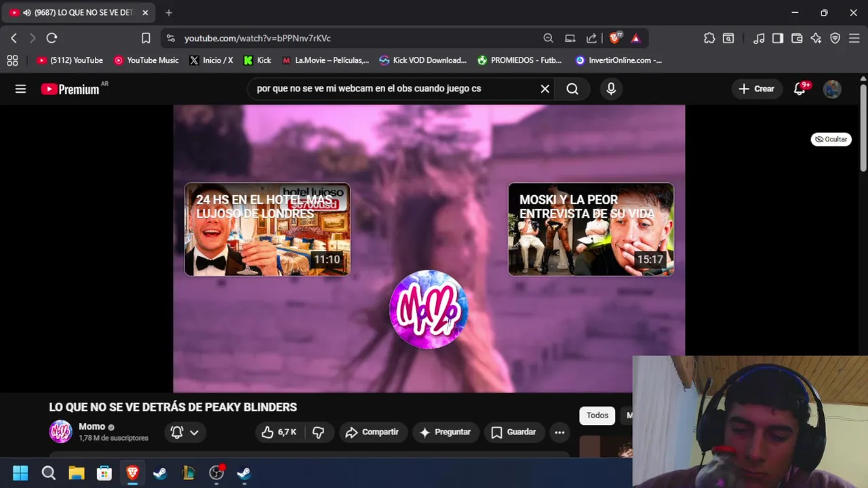The width and height of the screenshot is (868, 488).
Task: Click the video title text
Action: (x=173, y=407)
